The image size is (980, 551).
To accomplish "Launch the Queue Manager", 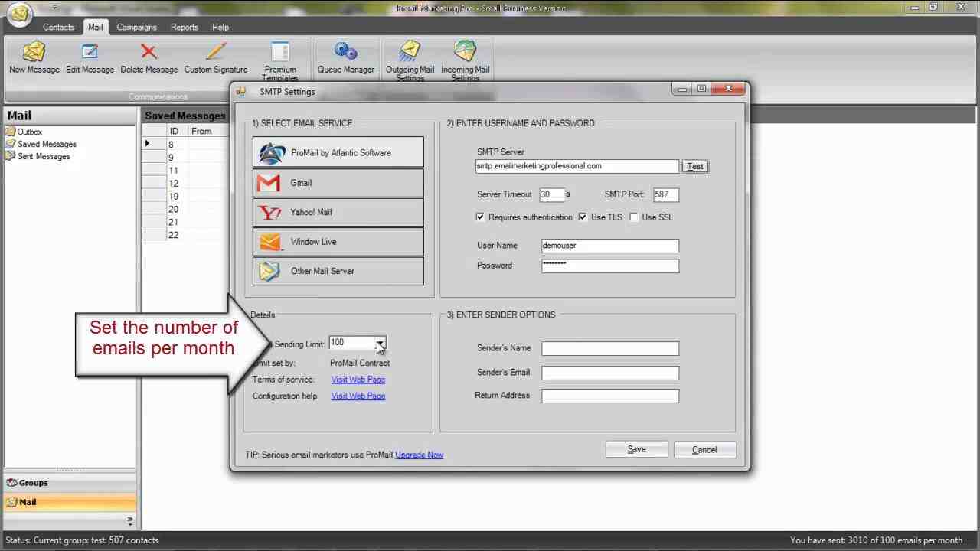I will [x=346, y=58].
